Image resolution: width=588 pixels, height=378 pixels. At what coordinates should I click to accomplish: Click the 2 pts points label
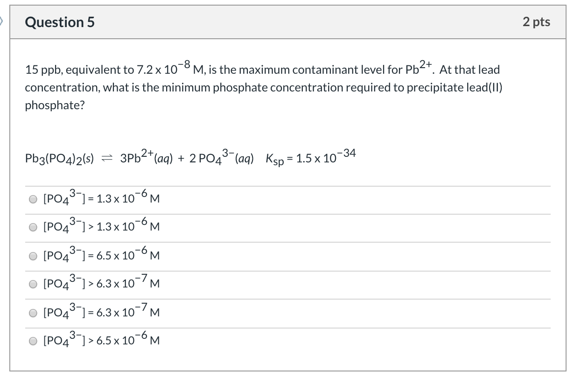pyautogui.click(x=538, y=21)
